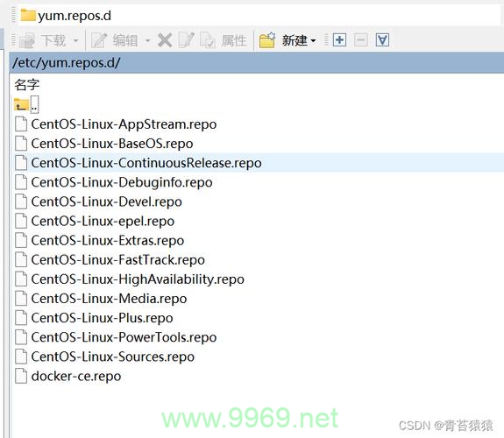Select CentOS-Linux-Devel.repo
The image size is (504, 438).
click(x=106, y=201)
